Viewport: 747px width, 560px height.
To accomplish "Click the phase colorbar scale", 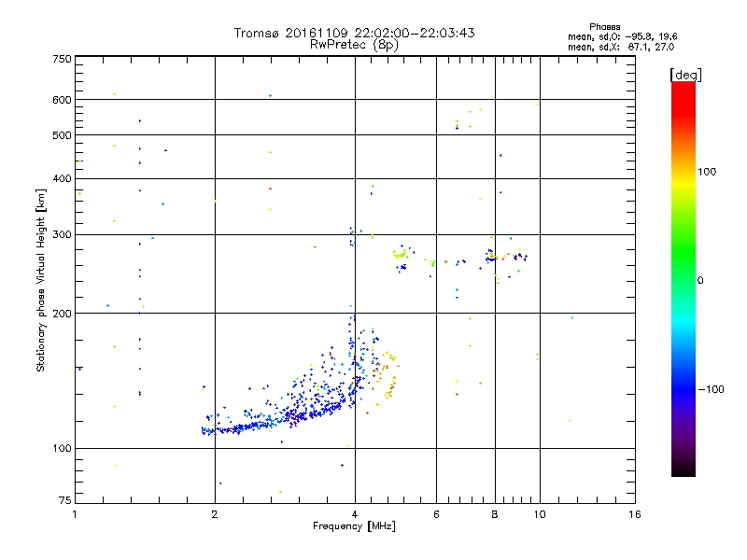I will point(684,278).
